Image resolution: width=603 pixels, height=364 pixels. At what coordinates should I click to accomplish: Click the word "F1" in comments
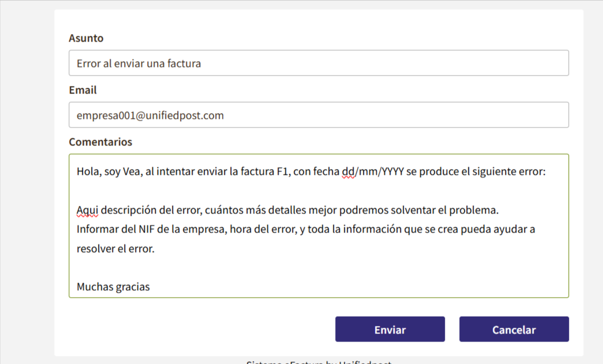point(282,172)
